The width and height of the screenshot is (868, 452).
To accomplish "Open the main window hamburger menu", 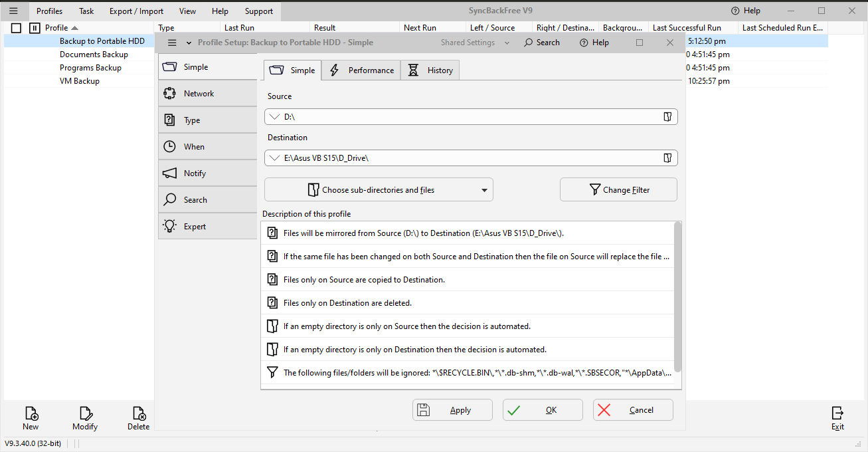I will point(13,11).
